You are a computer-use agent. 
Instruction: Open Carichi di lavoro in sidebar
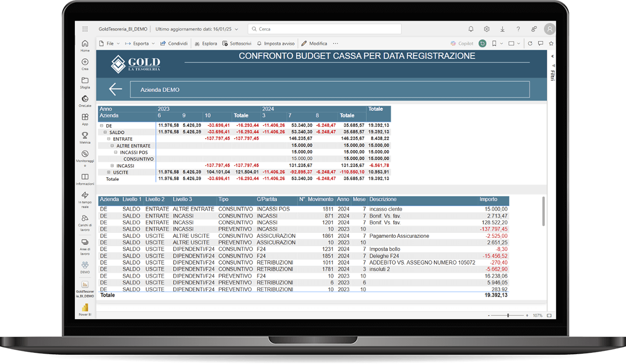click(x=85, y=223)
